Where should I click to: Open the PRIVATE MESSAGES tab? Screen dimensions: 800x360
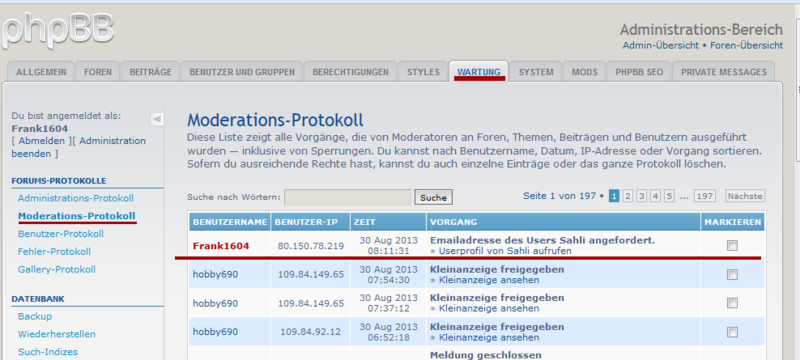tap(723, 72)
